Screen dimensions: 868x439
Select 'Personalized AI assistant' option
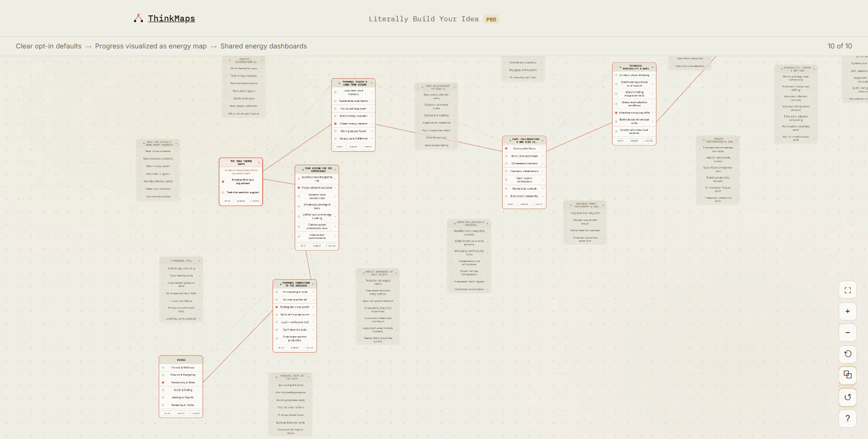(299, 187)
